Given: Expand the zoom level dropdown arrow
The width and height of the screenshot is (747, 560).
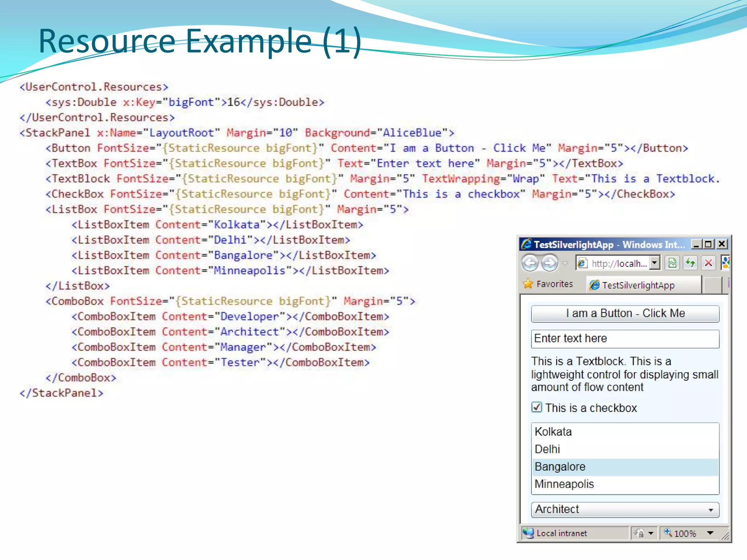Looking at the screenshot, I should pyautogui.click(x=710, y=533).
